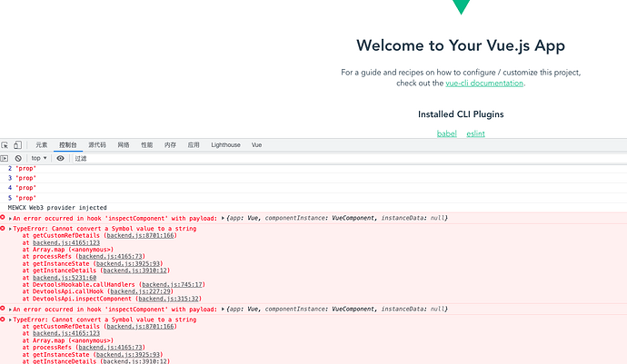Expand first 'inspectComponent' error message

coord(10,219)
